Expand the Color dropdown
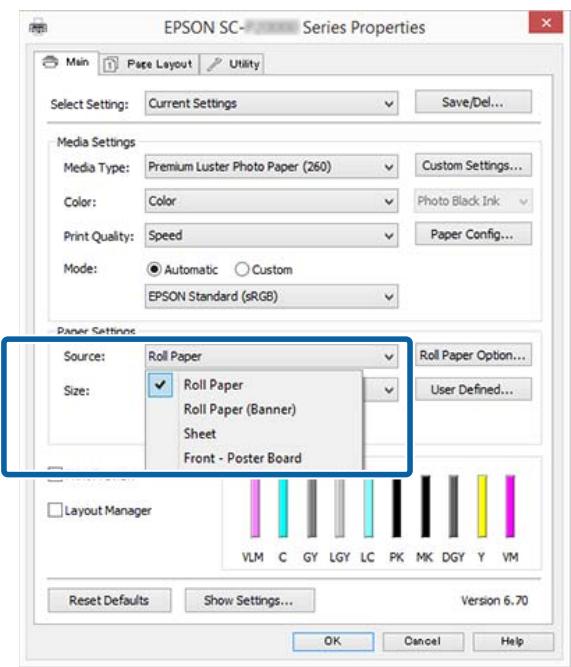This screenshot has height=667, width=571. [x=271, y=201]
